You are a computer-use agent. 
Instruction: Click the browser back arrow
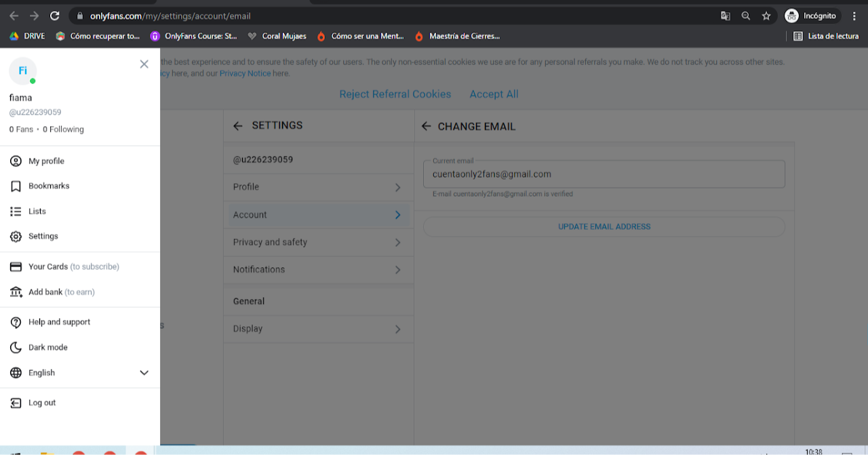pyautogui.click(x=14, y=16)
